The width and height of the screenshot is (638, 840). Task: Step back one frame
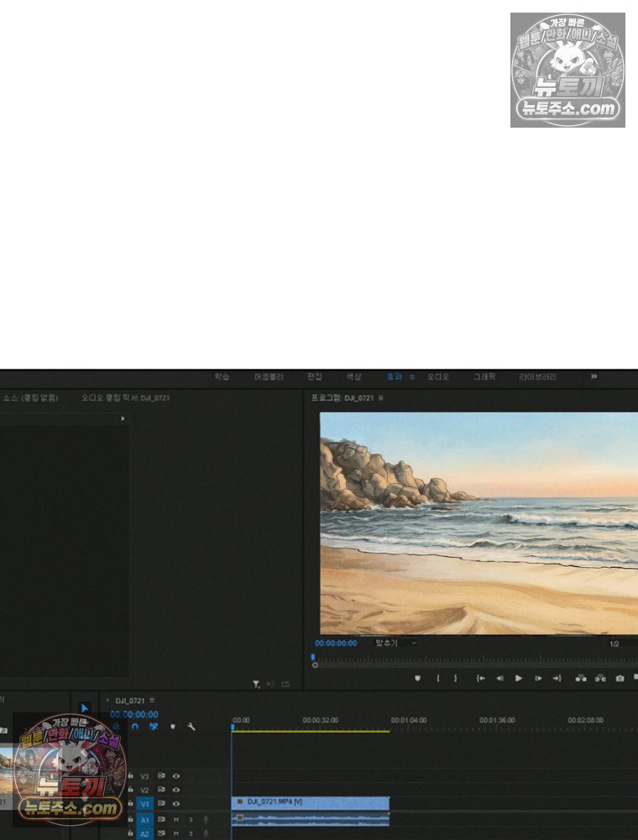[x=499, y=678]
